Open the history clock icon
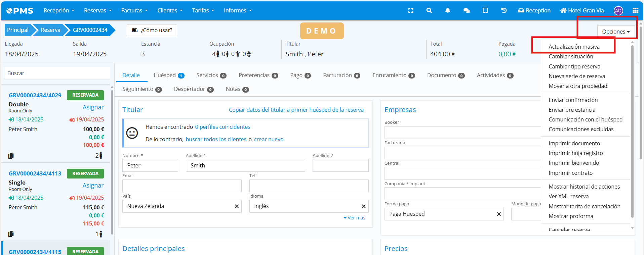The image size is (644, 255). [504, 10]
